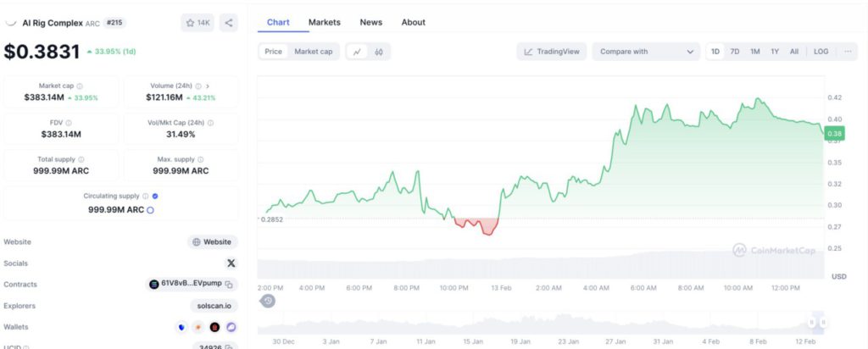The image size is (868, 349).
Task: Click the circulating supply verified badge
Action: 155,196
